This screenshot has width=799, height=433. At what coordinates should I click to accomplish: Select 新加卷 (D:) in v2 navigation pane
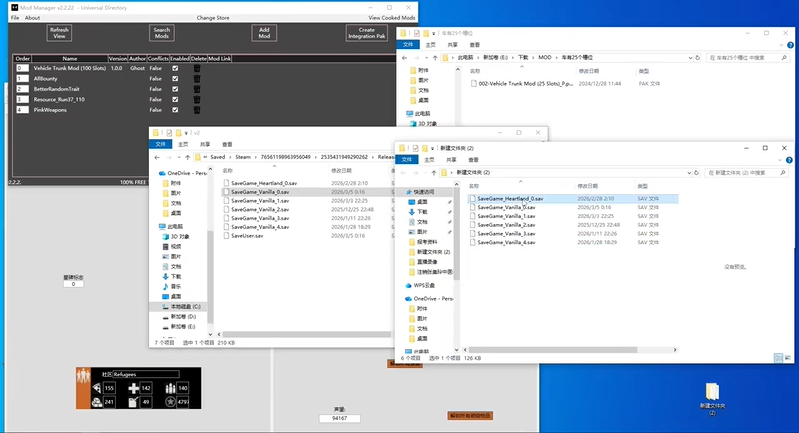click(x=182, y=316)
